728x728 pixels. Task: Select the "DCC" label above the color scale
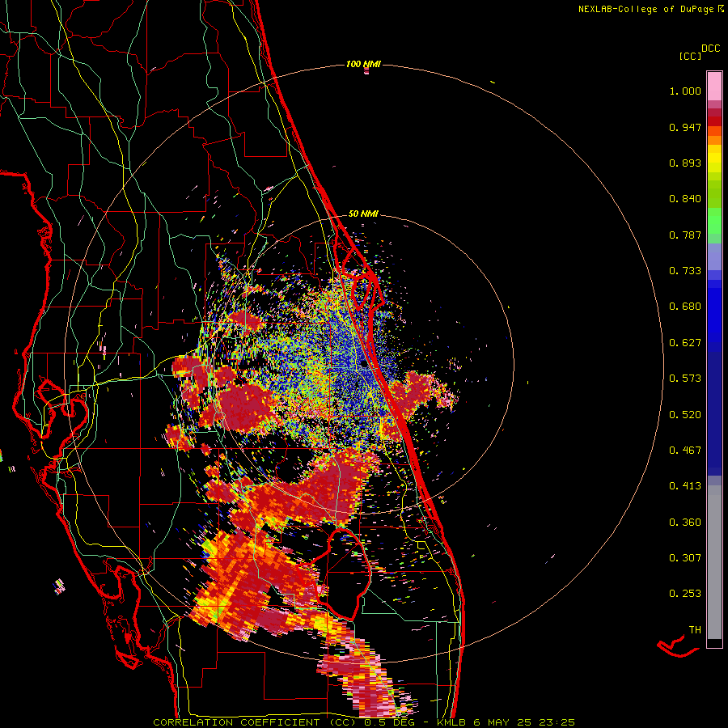[x=710, y=49]
